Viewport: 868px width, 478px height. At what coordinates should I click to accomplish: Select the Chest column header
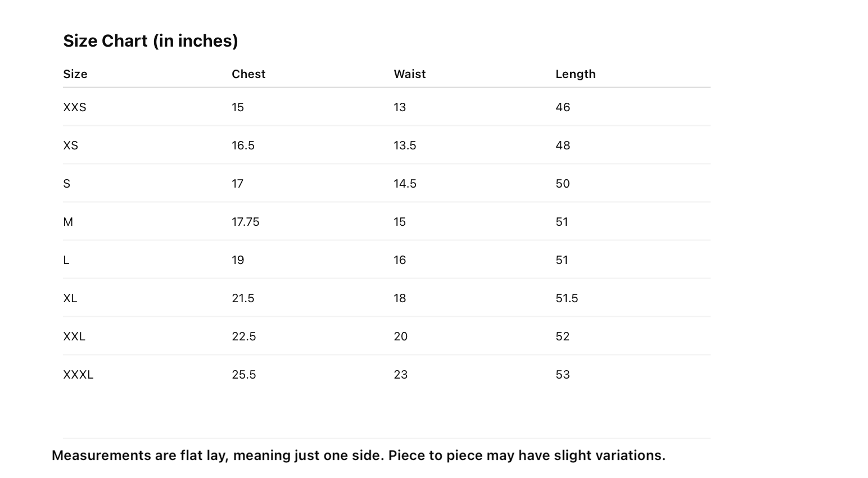(248, 74)
